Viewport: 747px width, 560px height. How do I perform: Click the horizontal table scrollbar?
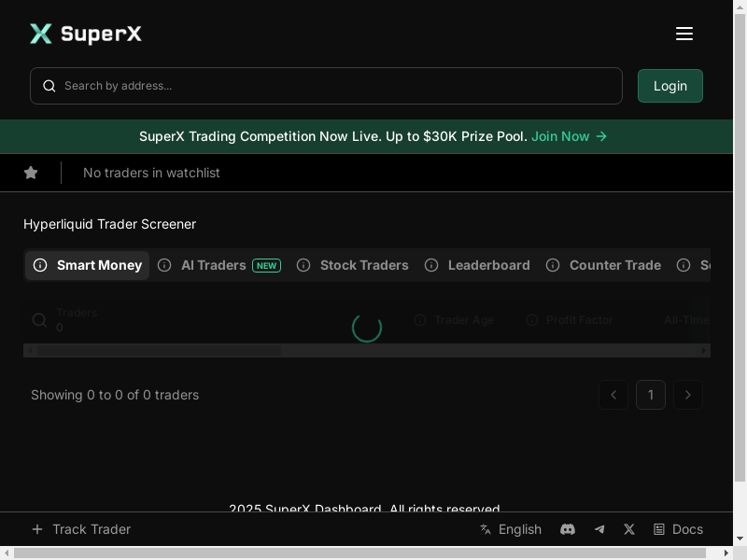[159, 351]
